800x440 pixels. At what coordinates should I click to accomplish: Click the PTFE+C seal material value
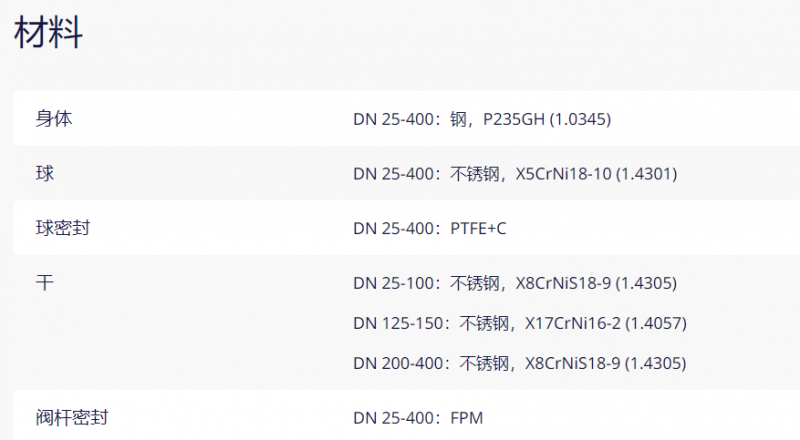(x=478, y=228)
